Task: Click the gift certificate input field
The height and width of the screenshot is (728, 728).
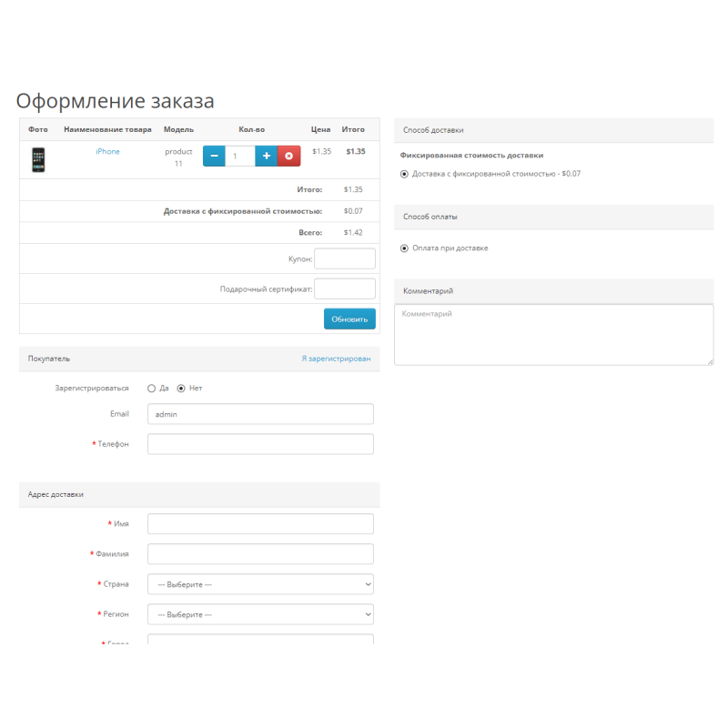Action: click(x=344, y=289)
